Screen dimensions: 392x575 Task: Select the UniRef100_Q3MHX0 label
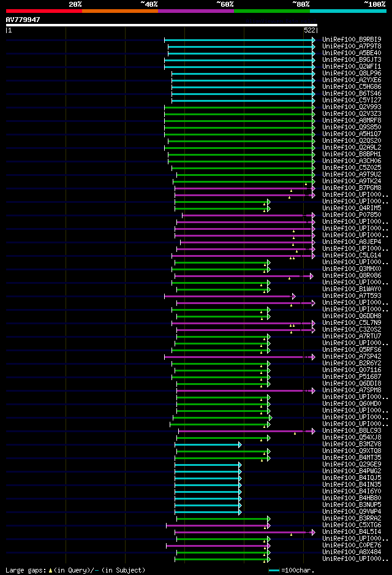click(352, 268)
